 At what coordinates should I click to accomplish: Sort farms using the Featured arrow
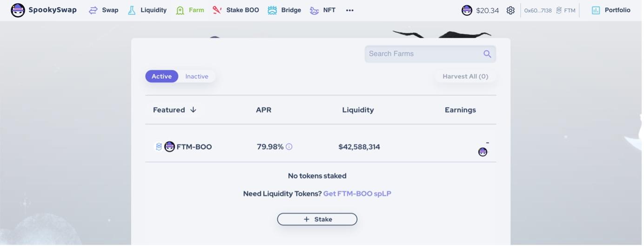pyautogui.click(x=193, y=110)
